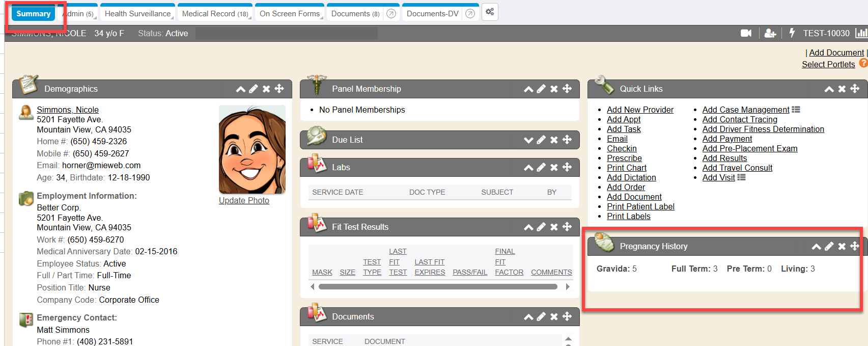Click the add user icon in header
868x346 pixels.
coord(770,33)
